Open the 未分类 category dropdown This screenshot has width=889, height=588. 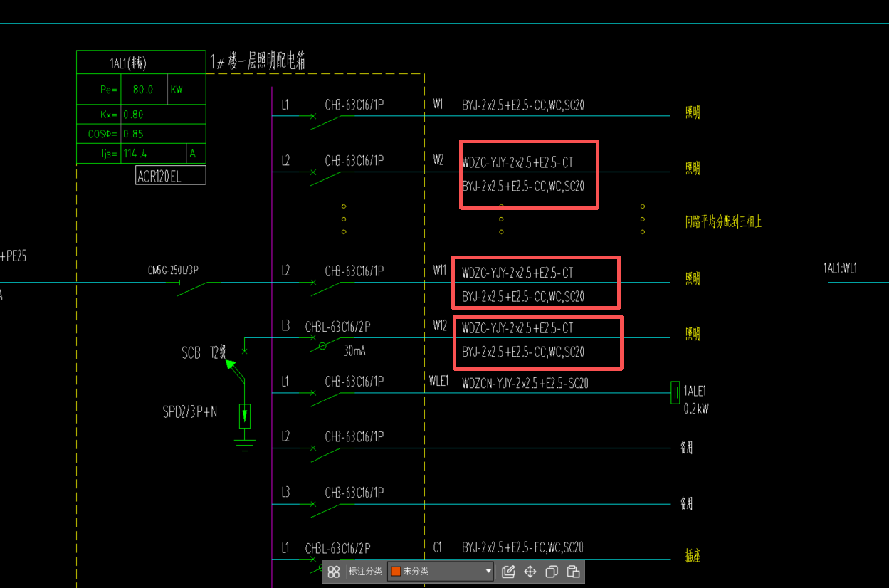click(441, 571)
